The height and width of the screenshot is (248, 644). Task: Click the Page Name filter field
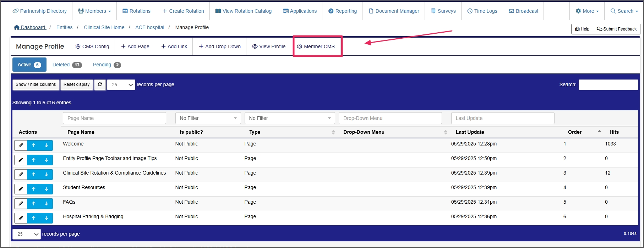[x=114, y=118]
